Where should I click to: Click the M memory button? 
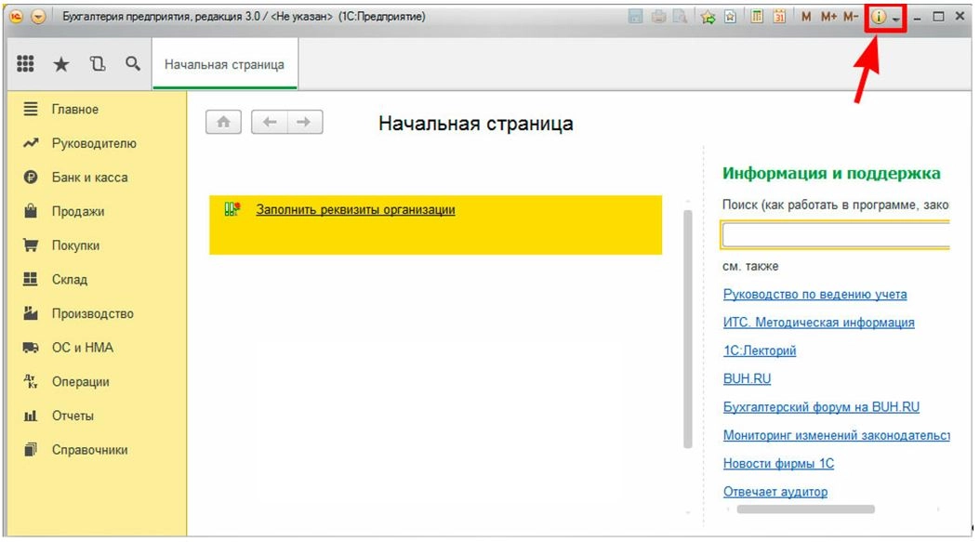[806, 18]
